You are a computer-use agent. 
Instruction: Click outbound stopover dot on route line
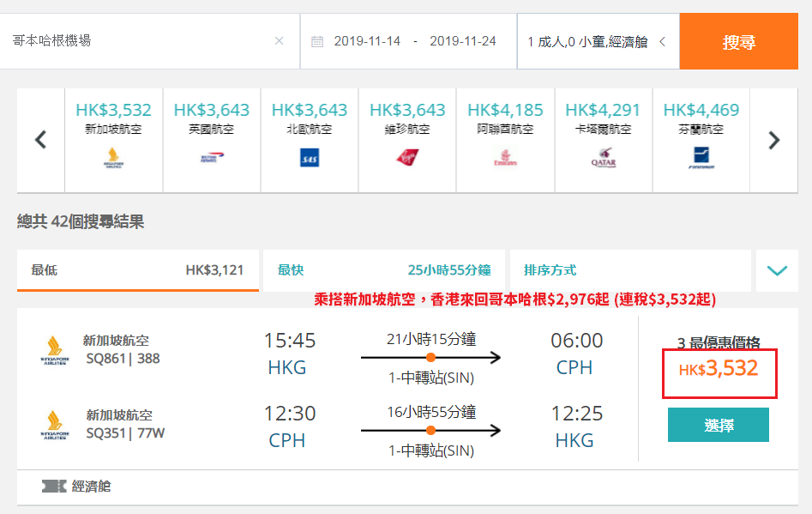(x=430, y=357)
